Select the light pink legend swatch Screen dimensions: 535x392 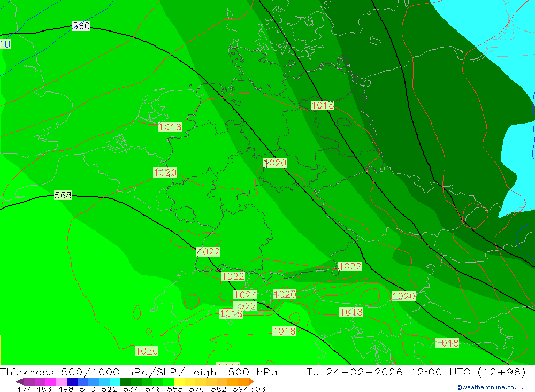(x=62, y=381)
